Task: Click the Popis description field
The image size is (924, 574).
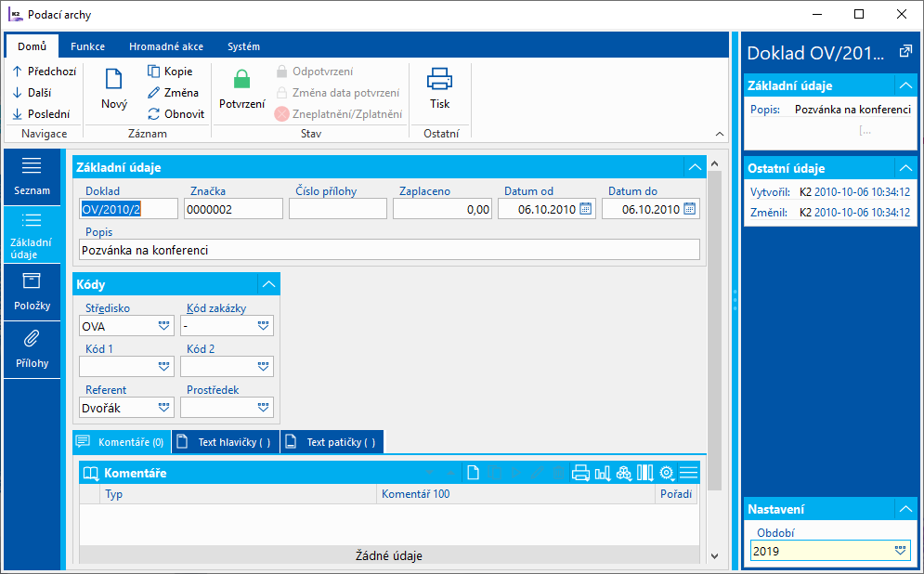Action: pos(389,250)
